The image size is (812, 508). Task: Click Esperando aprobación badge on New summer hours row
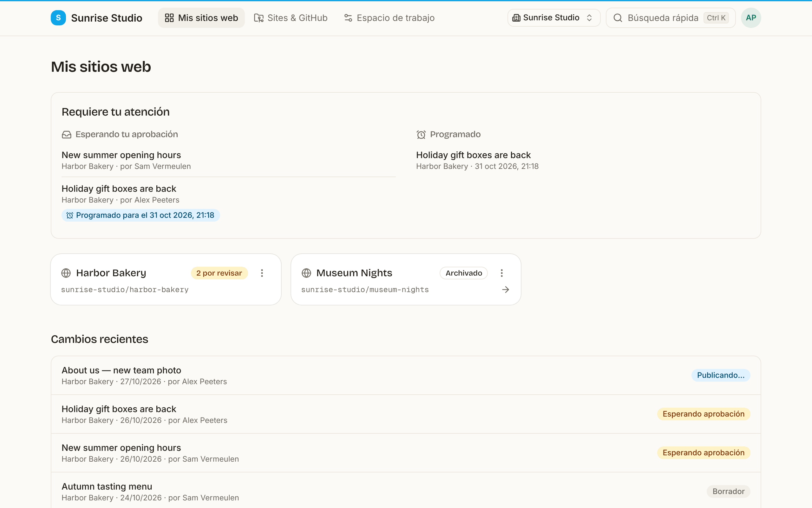point(704,453)
